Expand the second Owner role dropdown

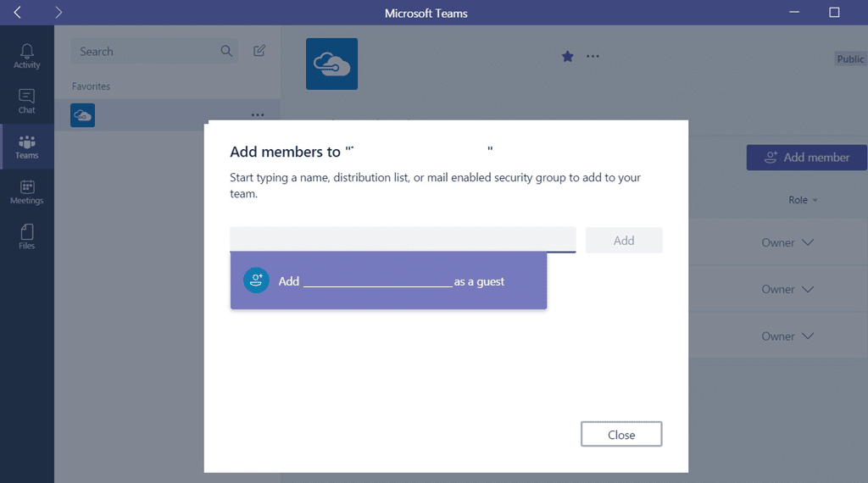point(787,289)
